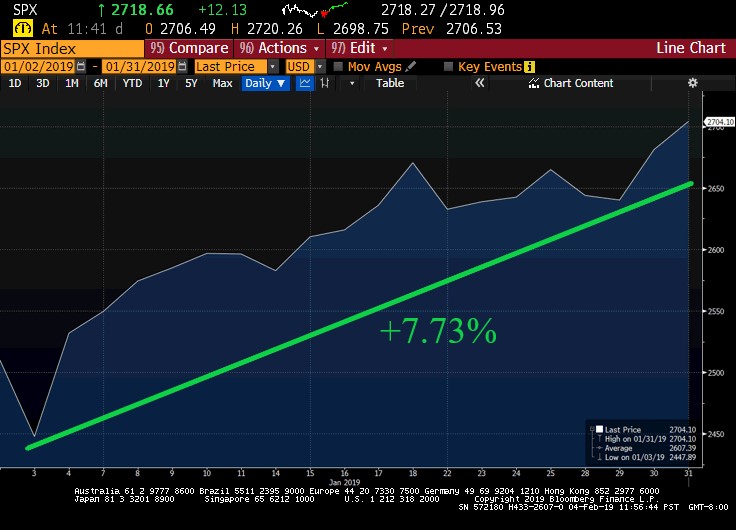Click the calendar icon beside start date
The height and width of the screenshot is (530, 736).
click(x=82, y=66)
